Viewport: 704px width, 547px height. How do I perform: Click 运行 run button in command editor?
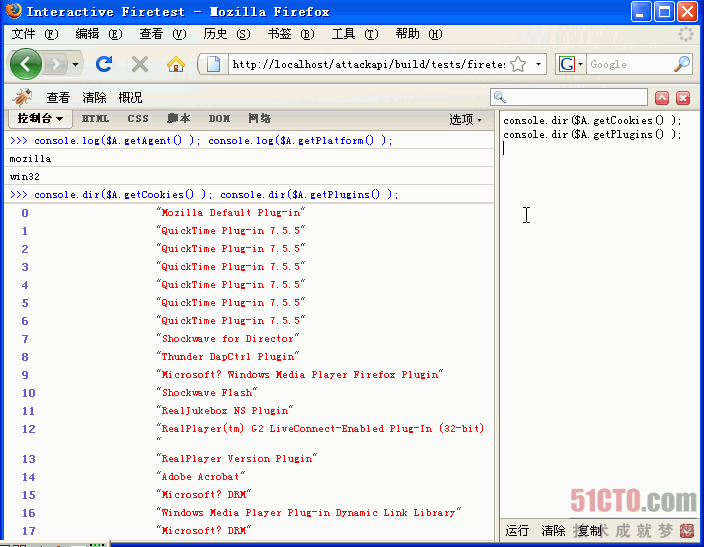[x=517, y=531]
